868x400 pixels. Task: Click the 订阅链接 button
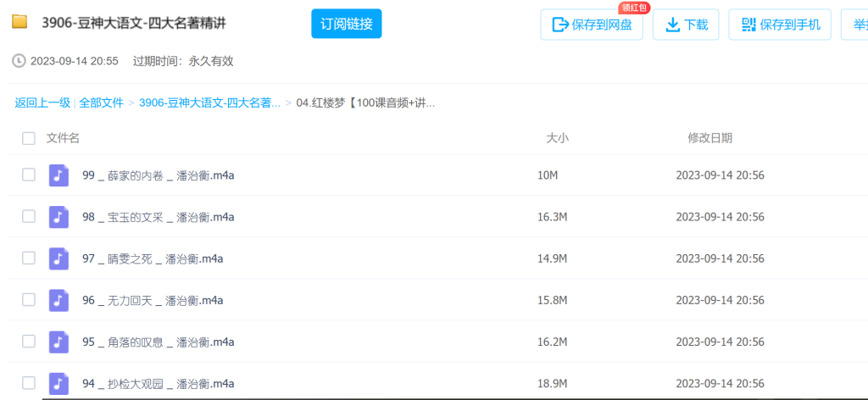tap(347, 24)
